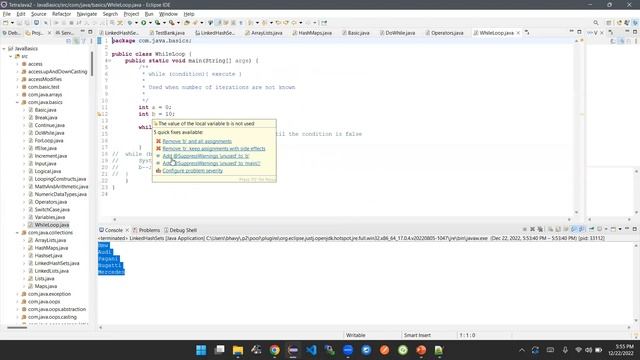Viewport: 640px width, 360px height.
Task: Open the Window menu
Action: (168, 14)
